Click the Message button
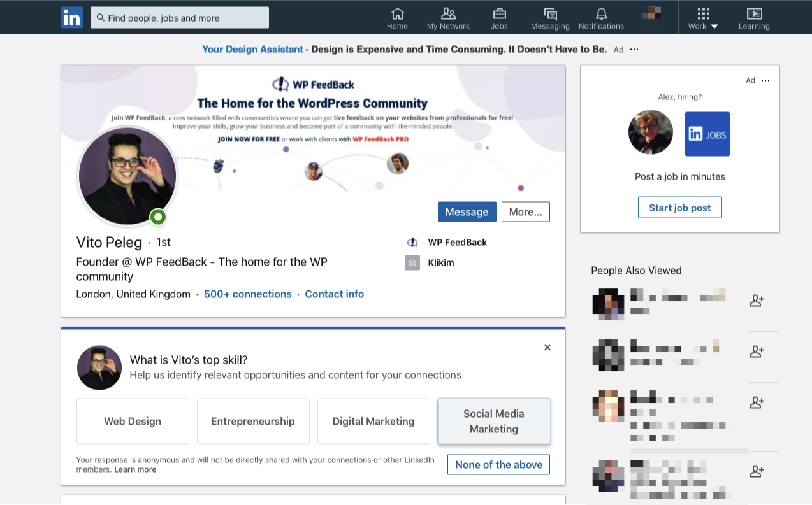The image size is (812, 505). (x=467, y=212)
